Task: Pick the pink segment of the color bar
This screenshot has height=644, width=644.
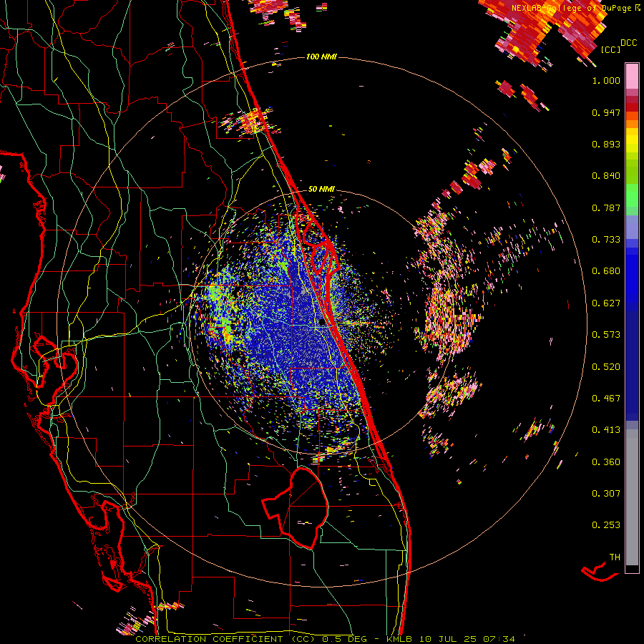Action: (x=632, y=76)
